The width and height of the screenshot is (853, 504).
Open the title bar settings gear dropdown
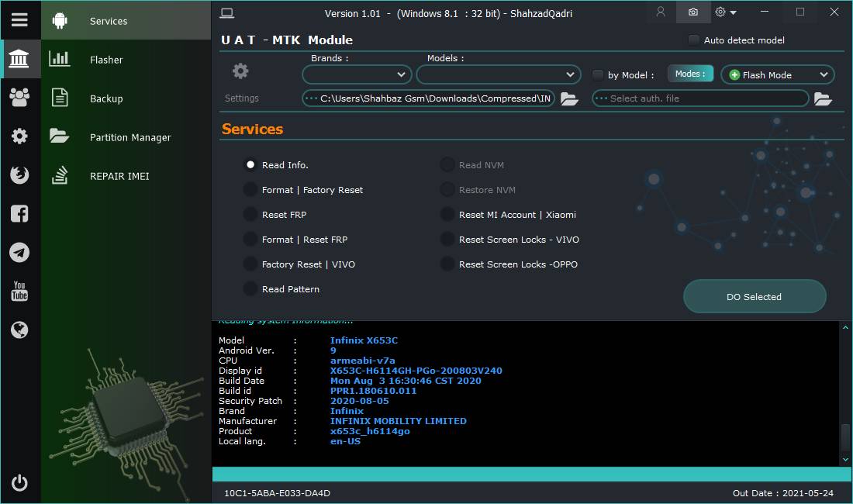tap(726, 12)
